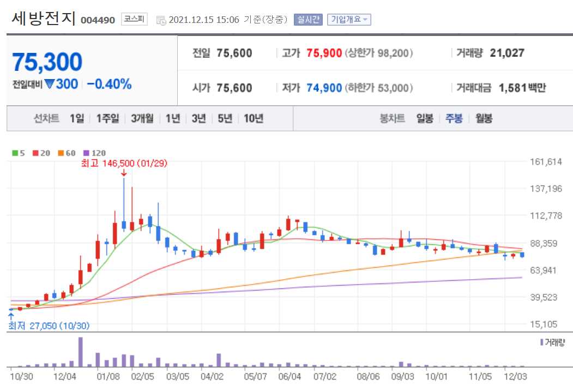Open the 기업개요 dropdown
The height and width of the screenshot is (392, 573).
point(348,19)
